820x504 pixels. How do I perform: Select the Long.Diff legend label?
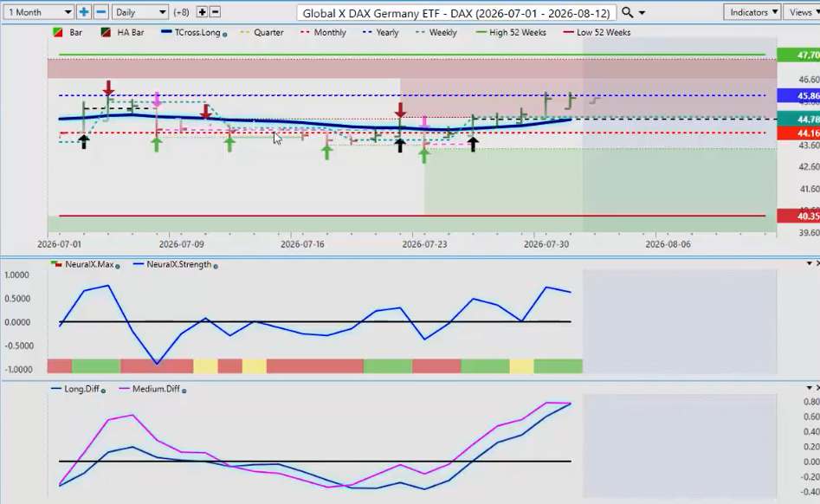pyautogui.click(x=81, y=389)
